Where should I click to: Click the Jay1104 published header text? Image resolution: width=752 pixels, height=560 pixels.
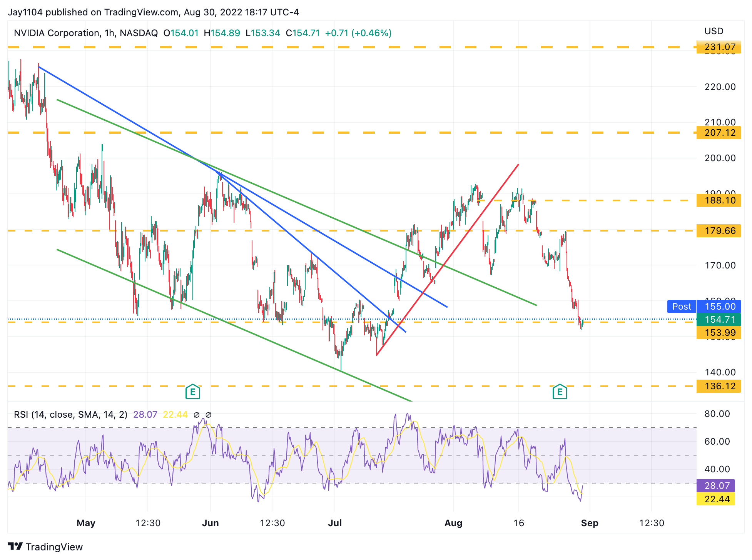[x=154, y=12]
